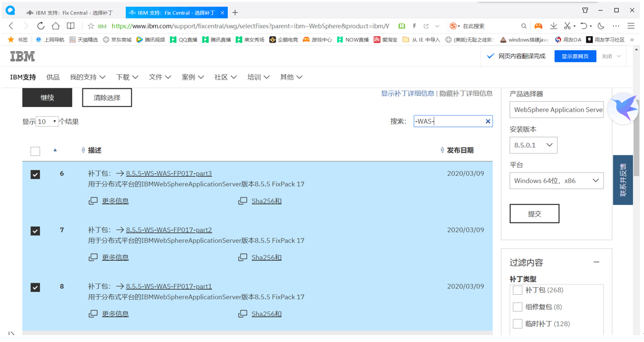
Task: Open the 京东商城 bookmark
Action: [118, 40]
